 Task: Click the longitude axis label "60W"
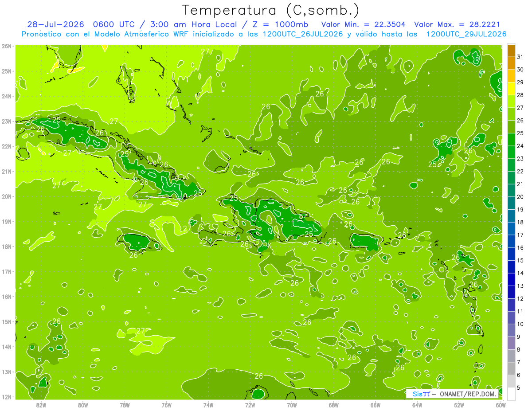pos(501,405)
